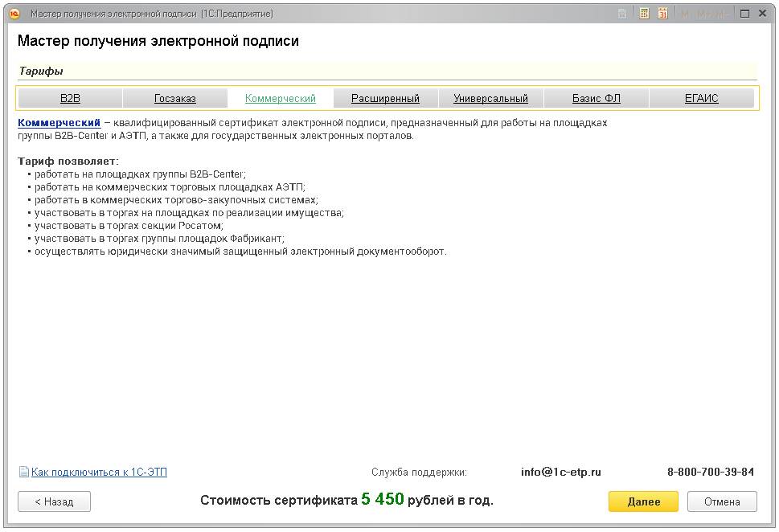Screen dimensions: 779x532
Task: Click bullet about торговых площадках АЭТП
Action: coord(170,187)
